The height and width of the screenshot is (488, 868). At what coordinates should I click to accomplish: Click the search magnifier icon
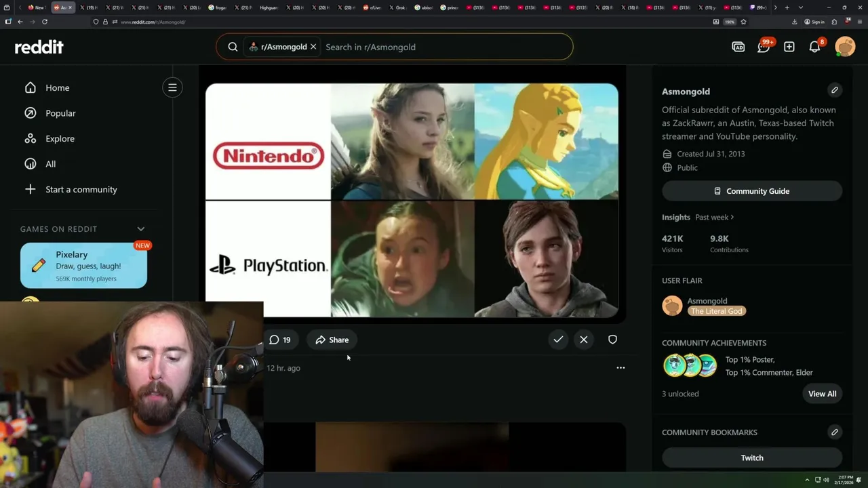233,47
